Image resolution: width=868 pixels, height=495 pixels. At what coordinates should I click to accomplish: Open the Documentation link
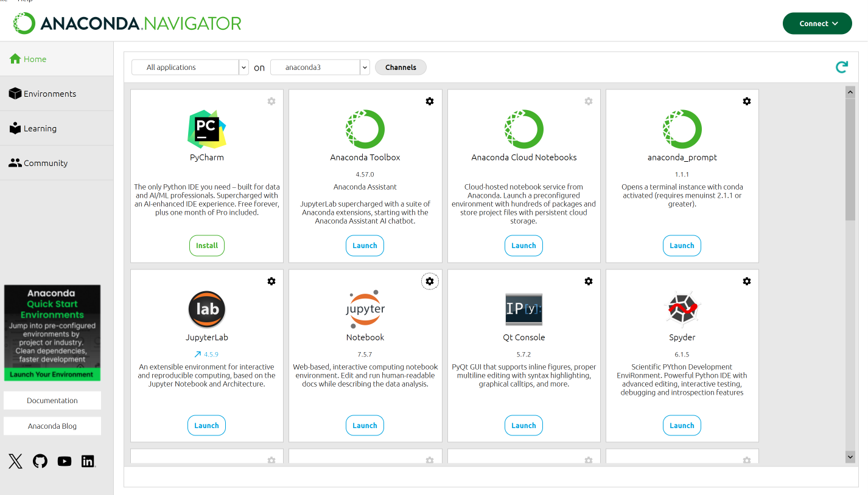coord(52,400)
